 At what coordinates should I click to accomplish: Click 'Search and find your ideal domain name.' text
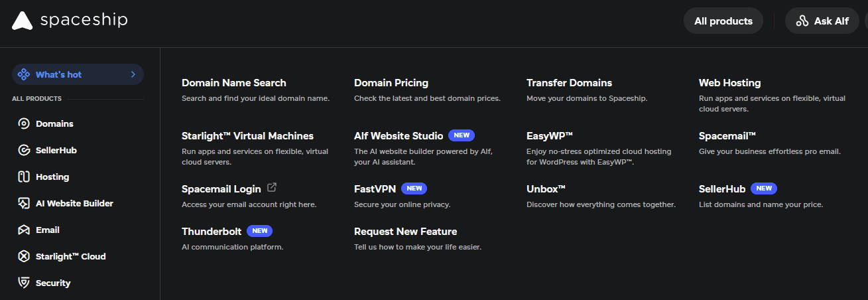point(255,98)
